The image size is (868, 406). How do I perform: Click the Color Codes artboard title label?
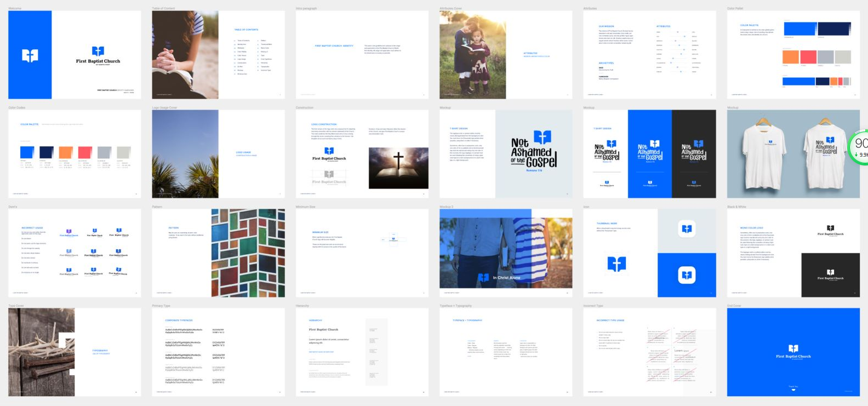(x=17, y=107)
